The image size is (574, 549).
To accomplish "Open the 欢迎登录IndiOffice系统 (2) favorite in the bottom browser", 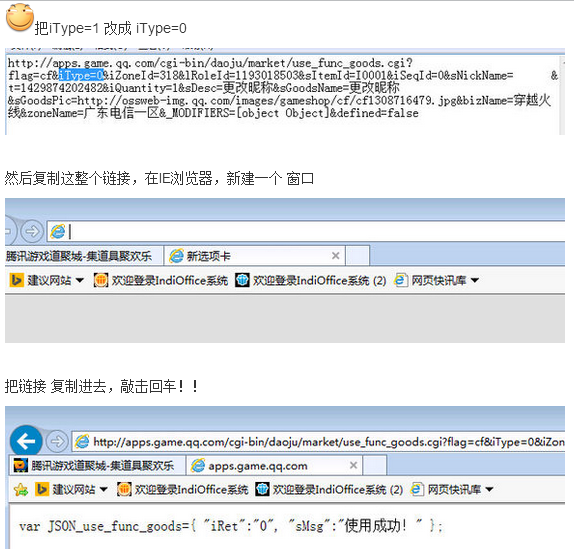I will point(329,489).
